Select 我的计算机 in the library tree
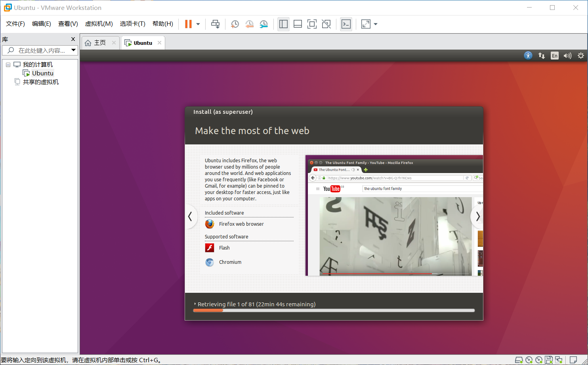This screenshot has width=588, height=365. point(38,65)
